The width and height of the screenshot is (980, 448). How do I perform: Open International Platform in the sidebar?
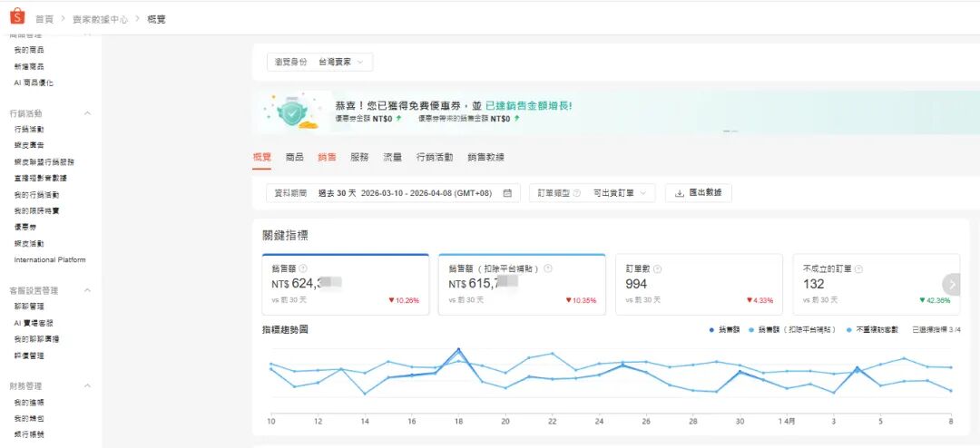[x=50, y=260]
